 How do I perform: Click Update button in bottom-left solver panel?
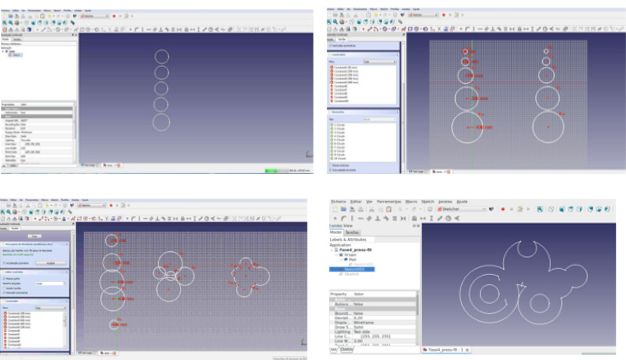(x=50, y=263)
